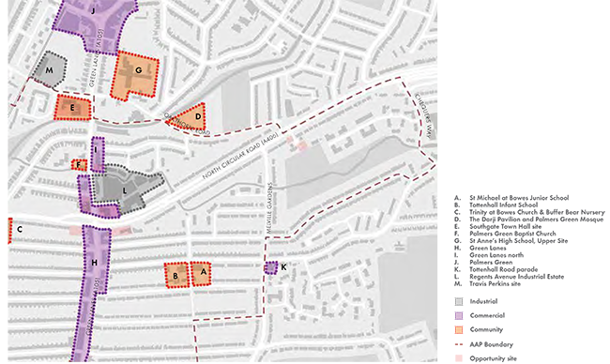Click the AAP Boundary dashed line symbol
Screen dimensions: 610x364
click(x=459, y=344)
